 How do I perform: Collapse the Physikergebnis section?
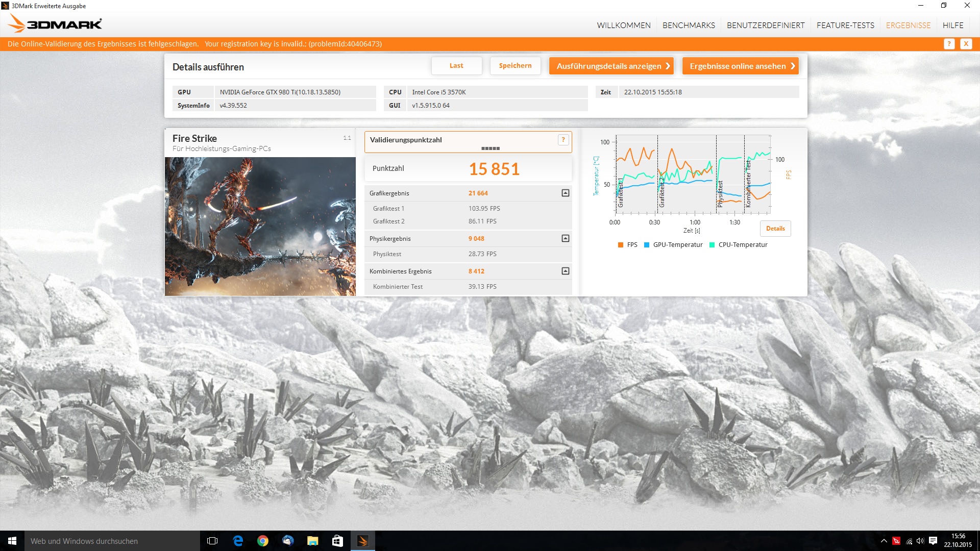tap(565, 239)
